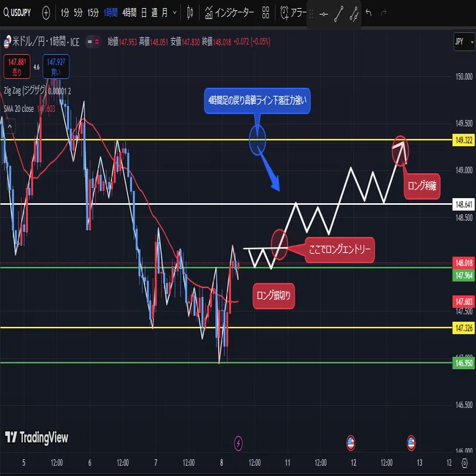This screenshot has width=476, height=476.
Task: Open the US flag event before 13
Action: [411, 442]
